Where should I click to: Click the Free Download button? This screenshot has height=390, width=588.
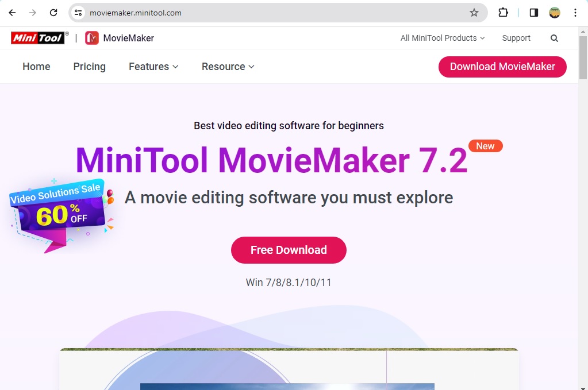click(x=289, y=250)
